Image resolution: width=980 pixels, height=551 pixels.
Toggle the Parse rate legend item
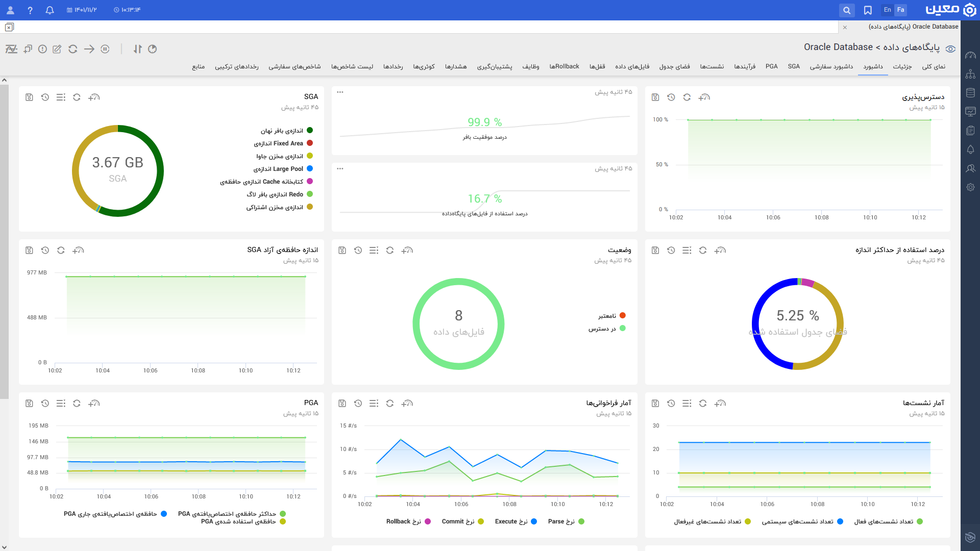[x=566, y=521]
